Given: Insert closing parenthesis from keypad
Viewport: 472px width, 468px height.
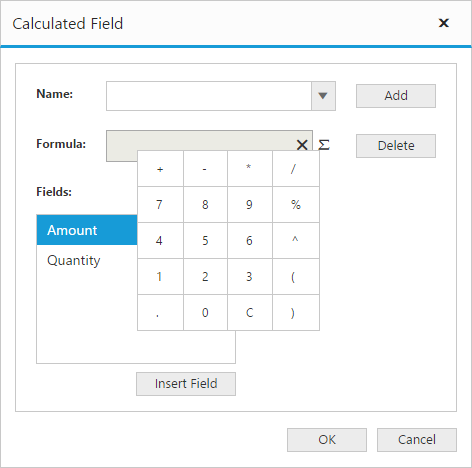Looking at the screenshot, I should (x=296, y=313).
